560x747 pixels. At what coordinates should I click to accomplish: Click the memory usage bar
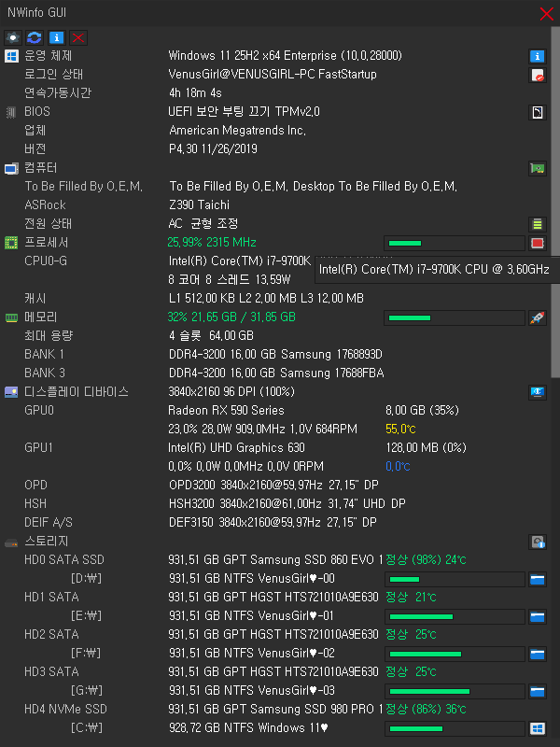455,317
